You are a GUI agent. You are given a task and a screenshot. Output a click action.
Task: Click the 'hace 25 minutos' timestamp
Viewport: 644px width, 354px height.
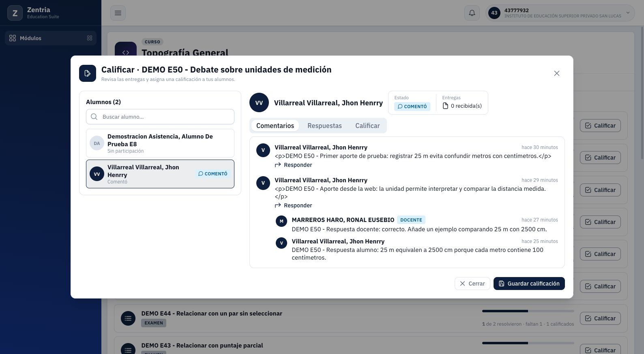[540, 241]
